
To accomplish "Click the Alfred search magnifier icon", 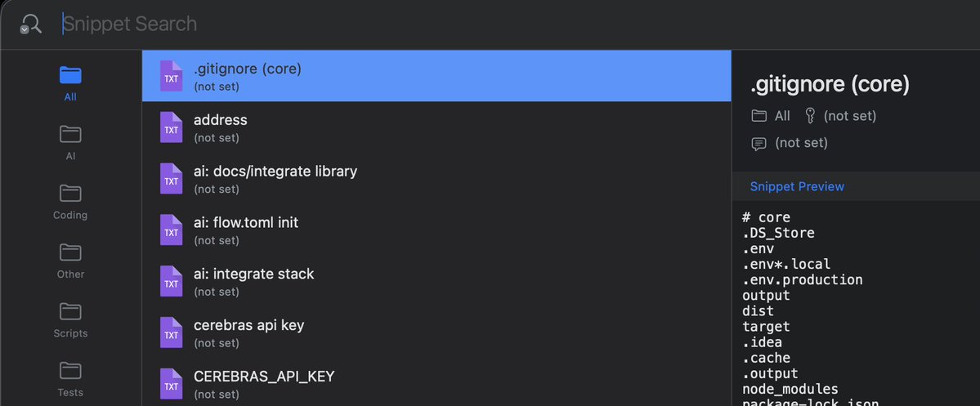I will pyautogui.click(x=31, y=25).
